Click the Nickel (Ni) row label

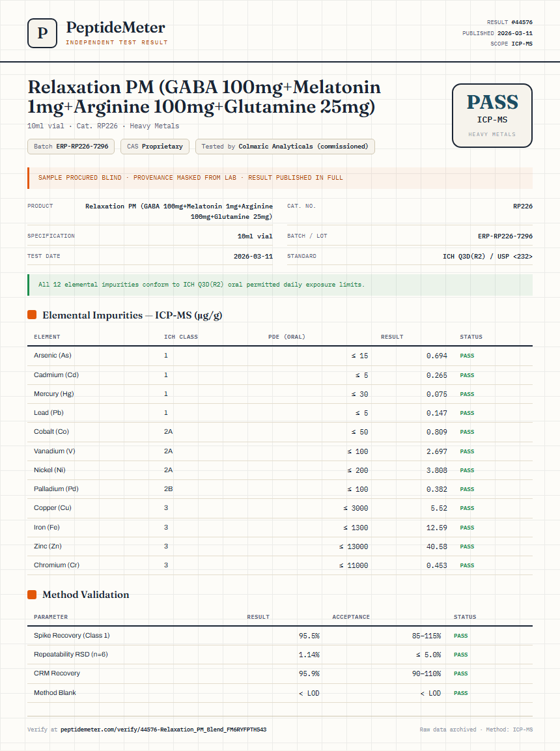click(x=49, y=470)
